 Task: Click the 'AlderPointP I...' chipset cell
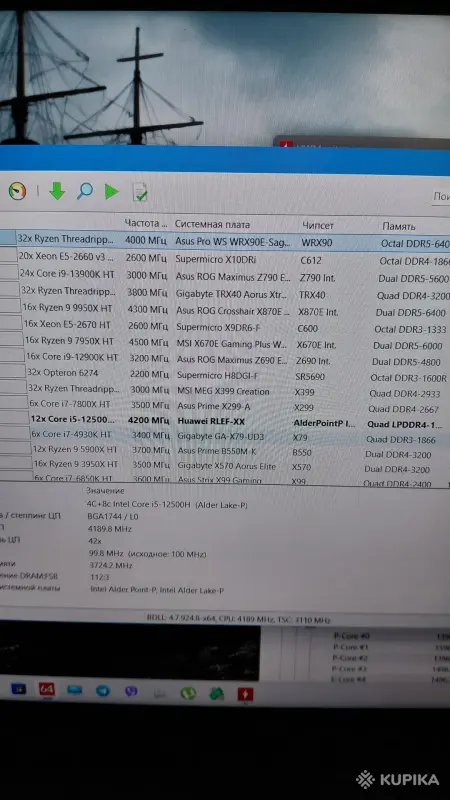point(324,423)
